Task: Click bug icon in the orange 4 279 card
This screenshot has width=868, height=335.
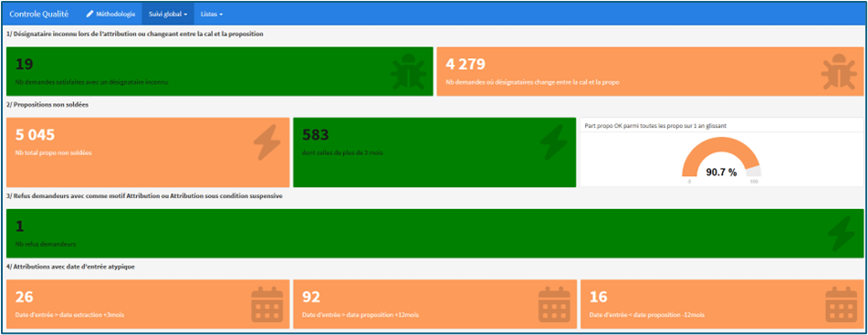Action: point(839,71)
